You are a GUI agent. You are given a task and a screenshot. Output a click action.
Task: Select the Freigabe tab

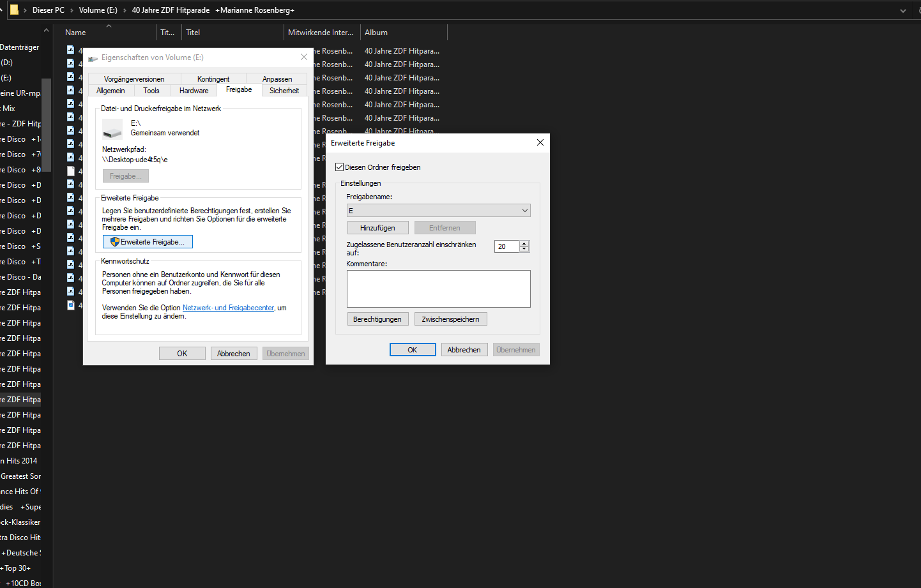click(239, 89)
